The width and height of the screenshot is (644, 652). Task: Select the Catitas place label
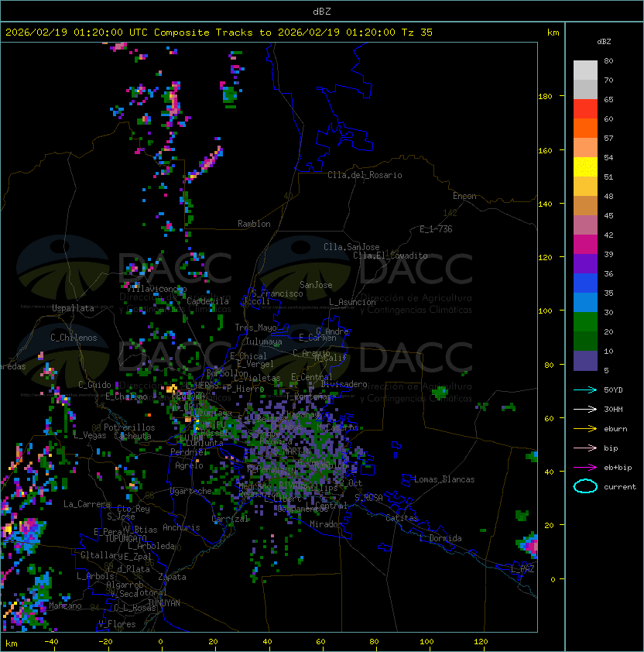[x=402, y=518]
